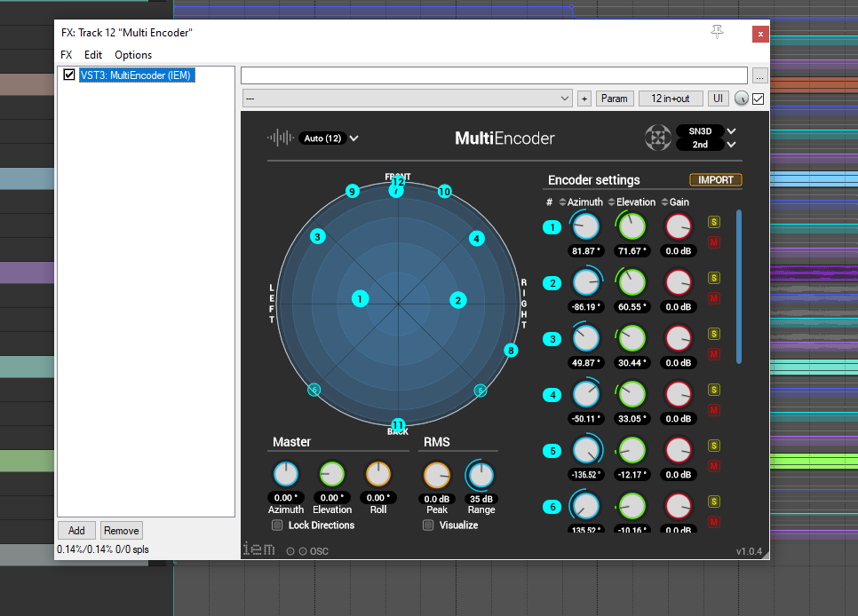Click the encoder 2 number badge
858x616 pixels.
(x=552, y=283)
